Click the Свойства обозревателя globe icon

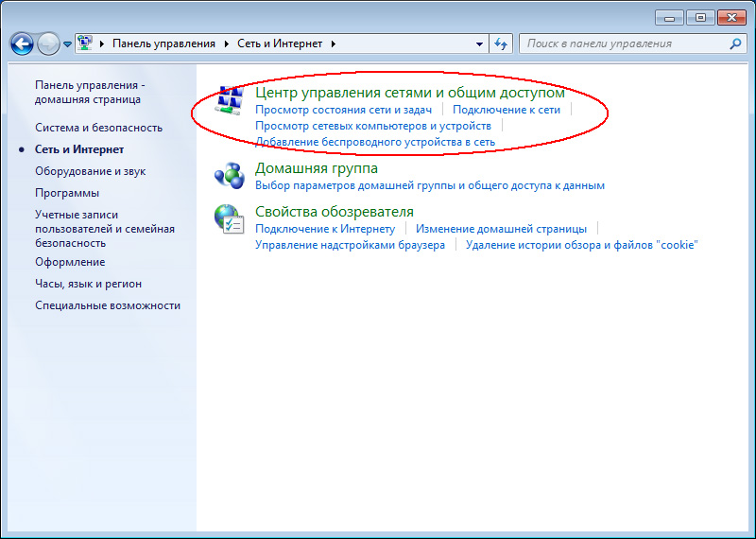pos(230,219)
